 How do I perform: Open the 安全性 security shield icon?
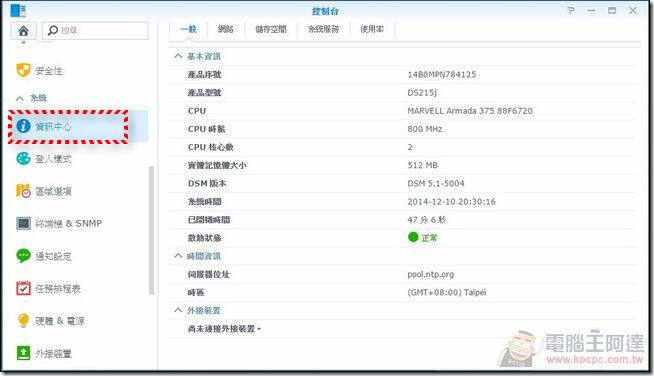click(23, 70)
